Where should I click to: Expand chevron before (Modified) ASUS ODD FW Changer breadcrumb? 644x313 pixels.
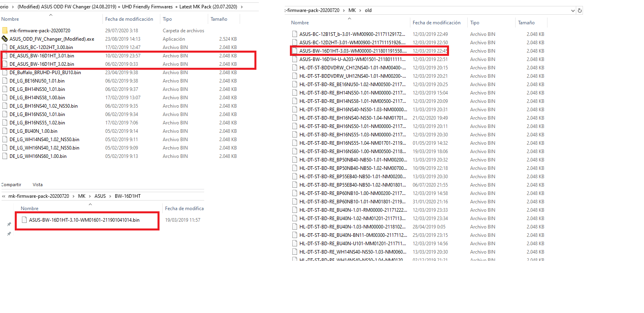click(13, 7)
